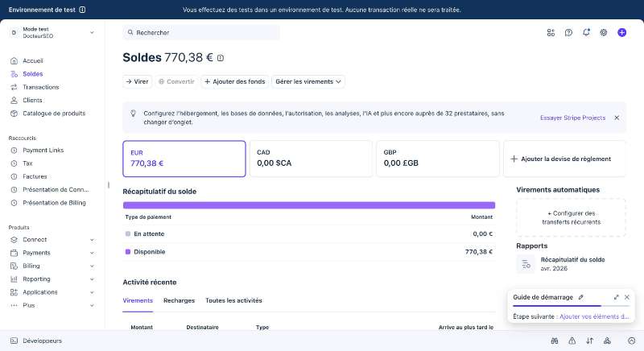Dismiss the Stripe Projects banner
644x351 pixels.
coord(617,118)
